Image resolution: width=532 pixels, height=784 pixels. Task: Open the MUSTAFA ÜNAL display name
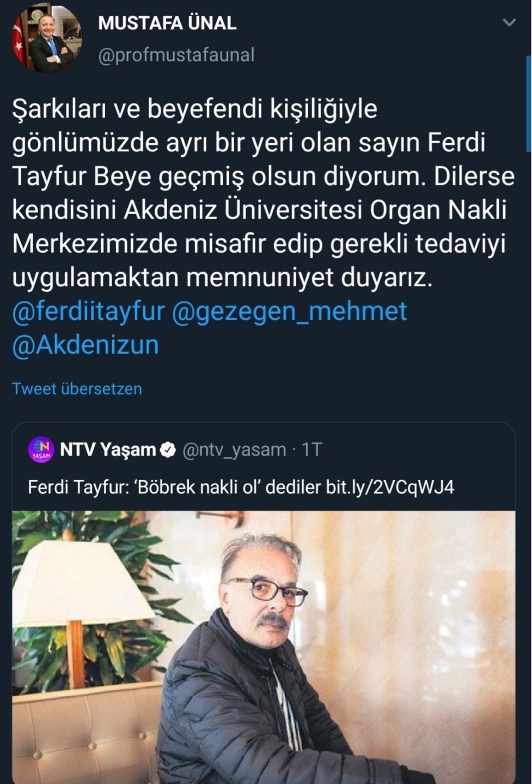click(x=167, y=23)
